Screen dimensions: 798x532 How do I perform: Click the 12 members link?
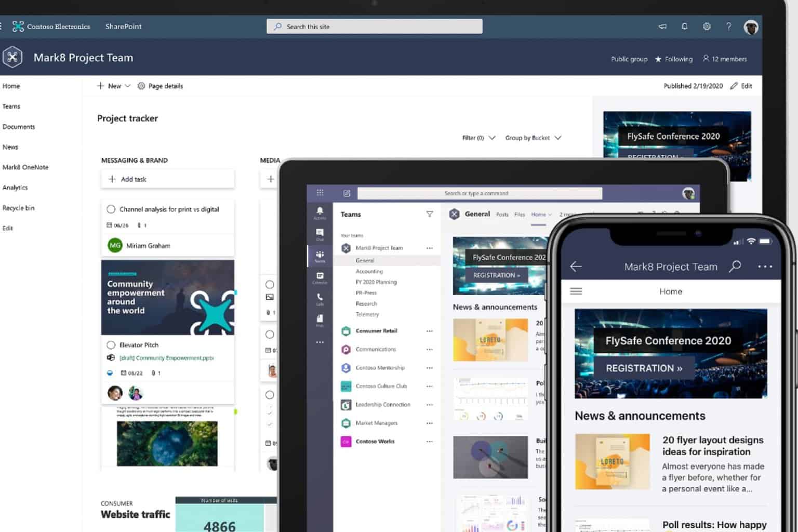pyautogui.click(x=725, y=59)
